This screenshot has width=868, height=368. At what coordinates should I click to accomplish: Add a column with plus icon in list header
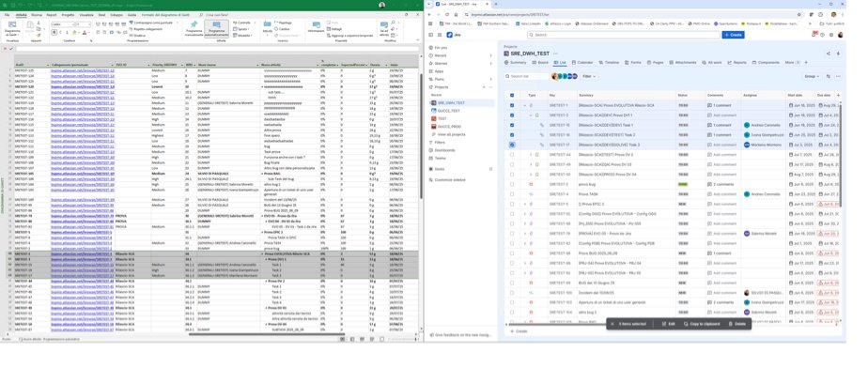(x=838, y=95)
